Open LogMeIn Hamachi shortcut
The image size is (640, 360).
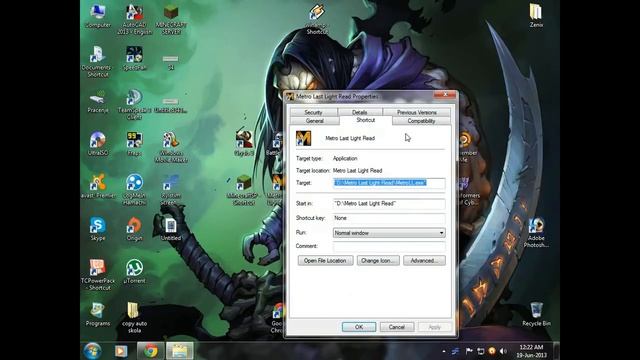click(x=134, y=189)
